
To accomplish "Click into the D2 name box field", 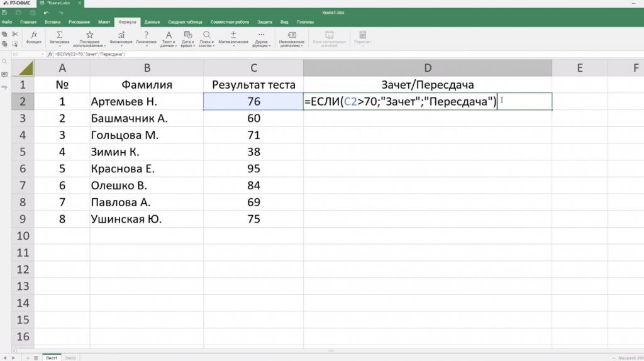I will 25,54.
